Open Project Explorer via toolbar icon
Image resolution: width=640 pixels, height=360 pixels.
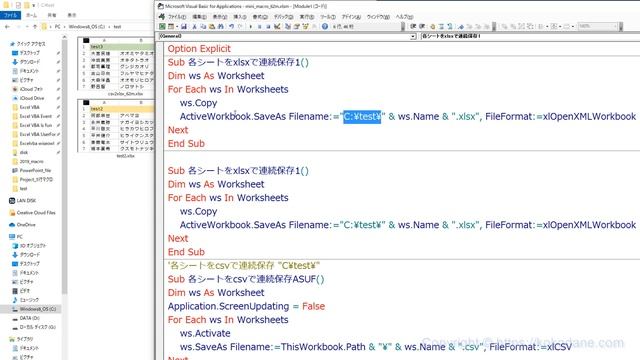[x=287, y=27]
